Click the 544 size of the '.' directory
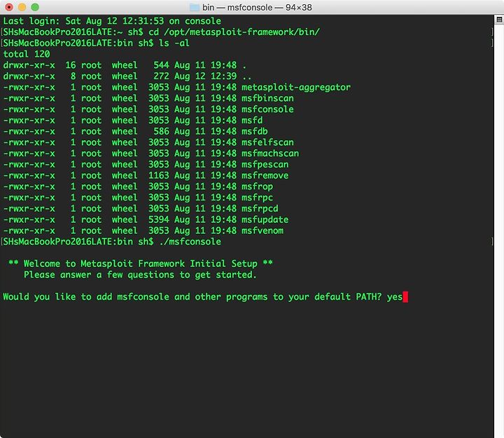Screen dimensions: 504x438 162,65
